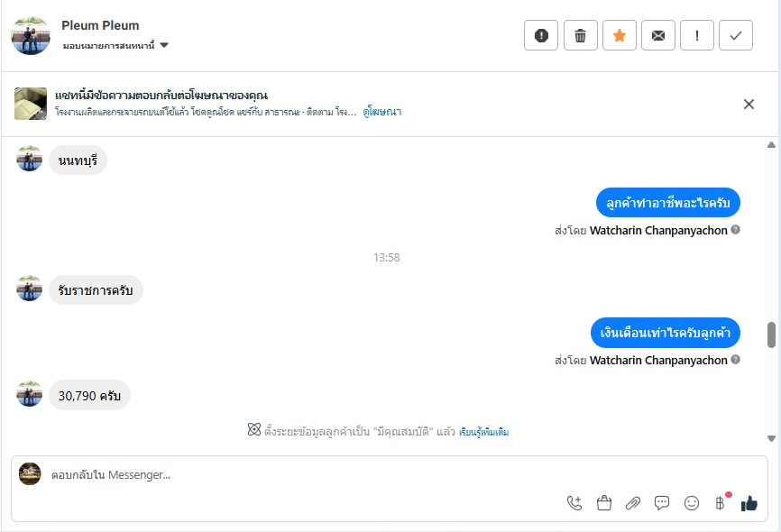Viewport: 781px width, 532px height.
Task: Click the chat scrollbar down arrow
Action: (x=771, y=438)
